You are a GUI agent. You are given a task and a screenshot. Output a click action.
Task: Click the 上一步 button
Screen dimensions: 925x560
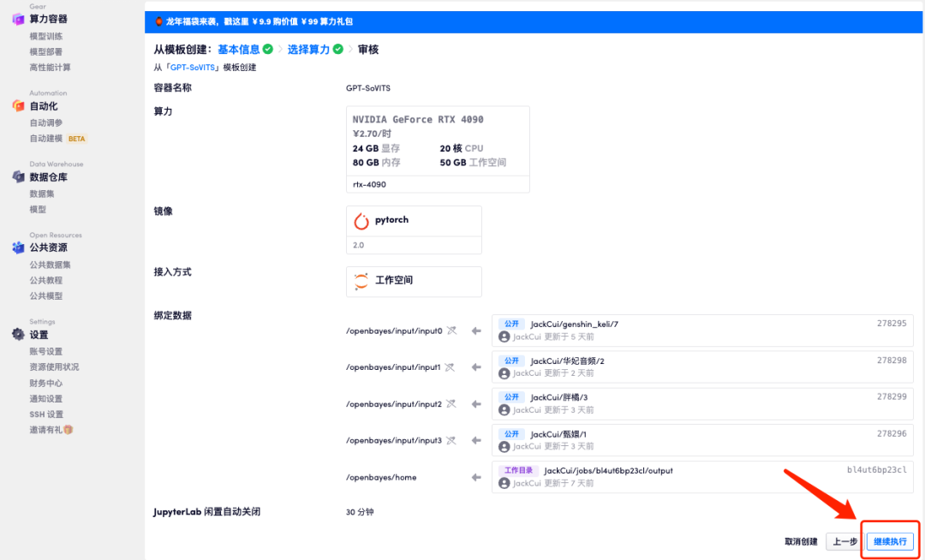pyautogui.click(x=844, y=542)
